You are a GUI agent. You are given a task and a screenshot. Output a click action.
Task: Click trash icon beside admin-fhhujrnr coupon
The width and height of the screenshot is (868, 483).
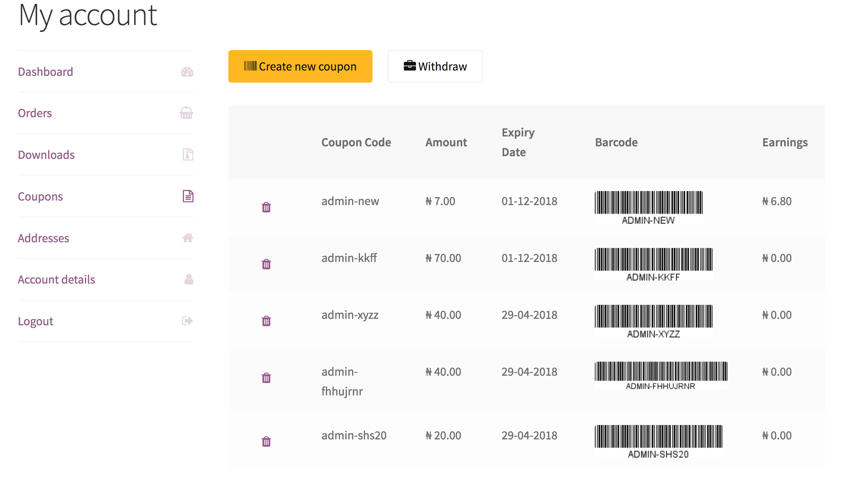(x=266, y=378)
